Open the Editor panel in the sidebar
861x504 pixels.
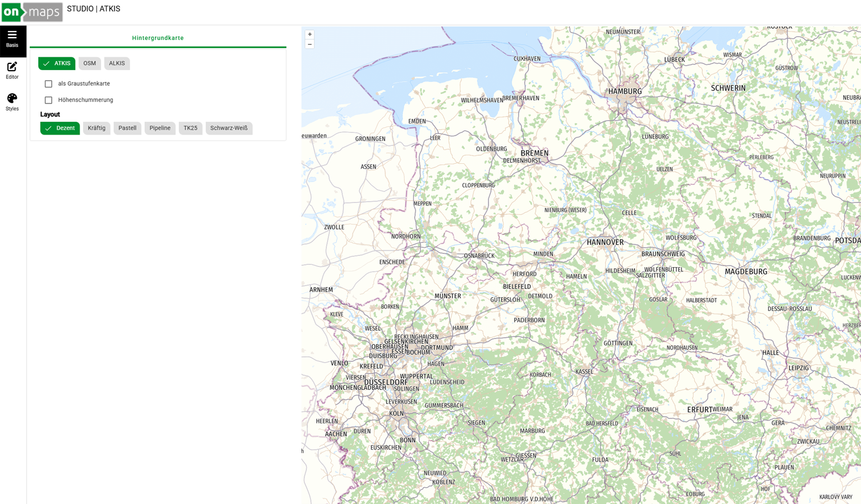point(13,71)
